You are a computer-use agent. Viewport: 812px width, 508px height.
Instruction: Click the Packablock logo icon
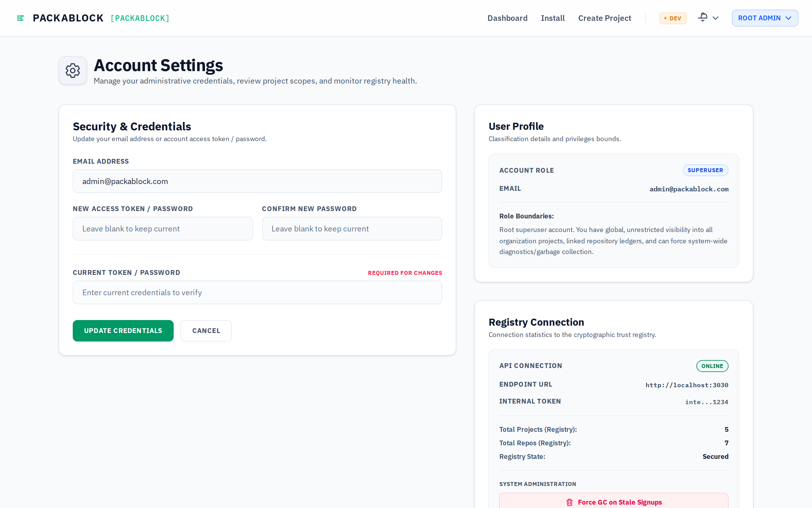[x=21, y=18]
